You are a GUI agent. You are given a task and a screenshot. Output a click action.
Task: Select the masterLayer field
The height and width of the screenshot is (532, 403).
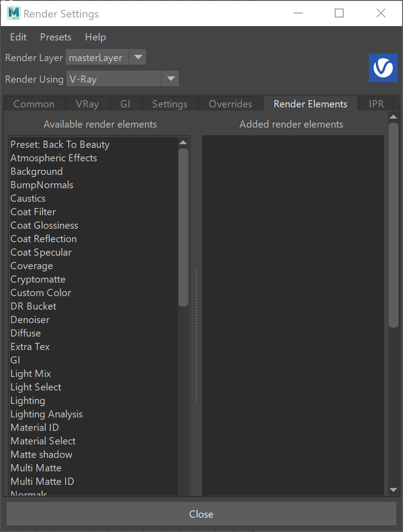pyautogui.click(x=97, y=58)
